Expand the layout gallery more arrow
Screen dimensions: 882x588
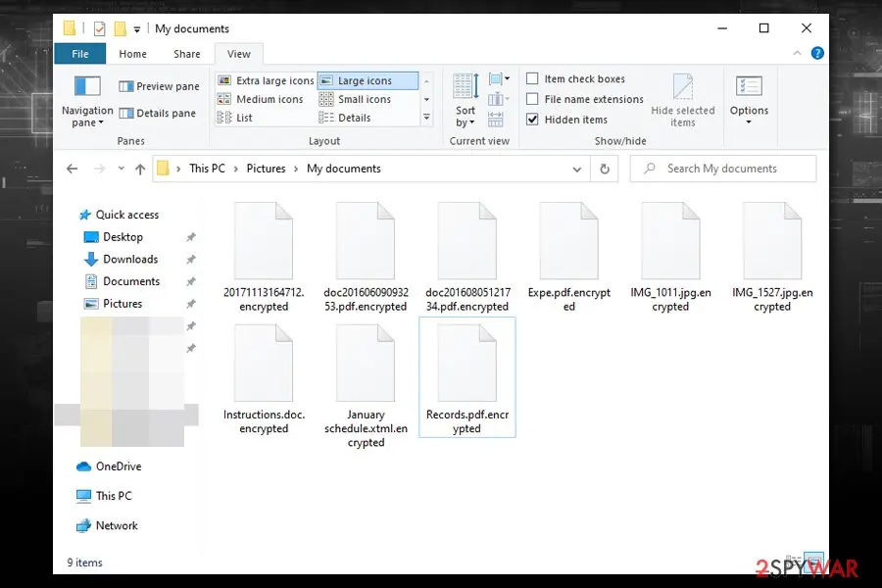pos(426,118)
